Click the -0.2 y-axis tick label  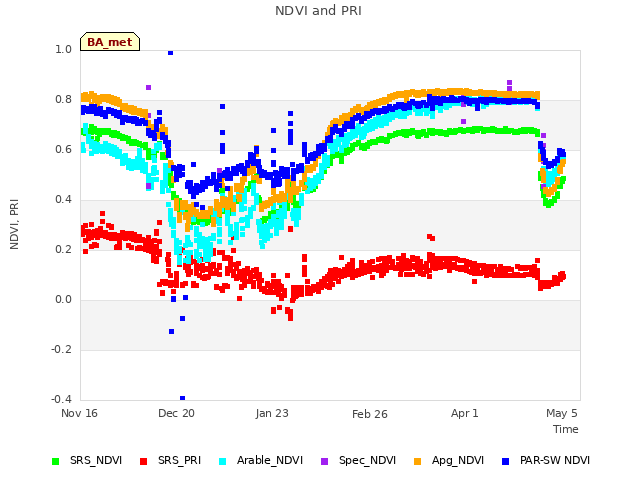[x=61, y=349]
